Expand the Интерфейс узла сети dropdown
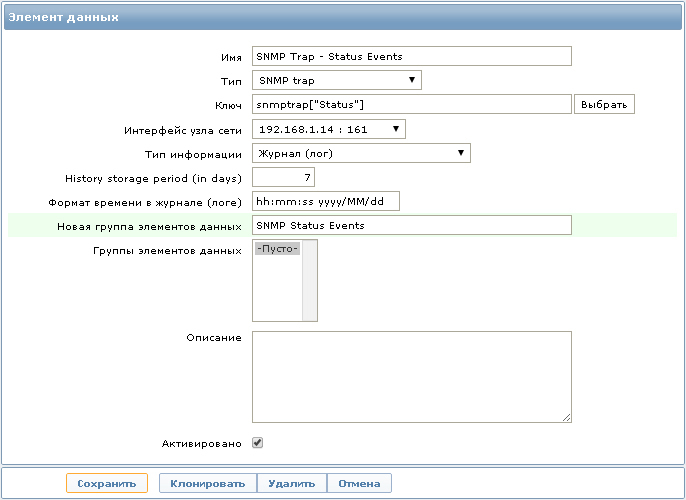 [x=328, y=129]
